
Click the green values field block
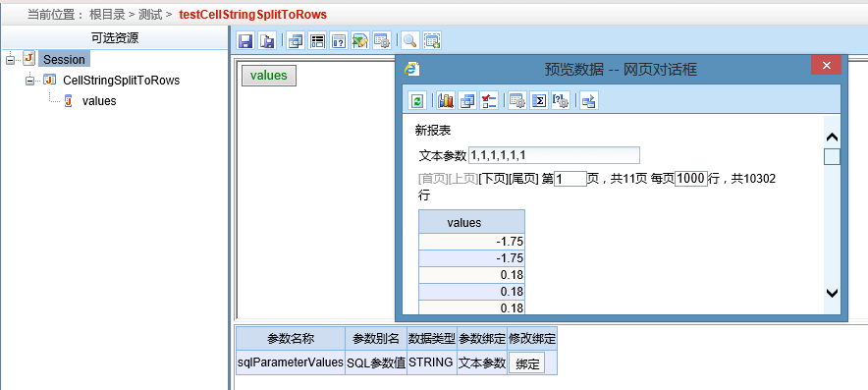pos(268,76)
